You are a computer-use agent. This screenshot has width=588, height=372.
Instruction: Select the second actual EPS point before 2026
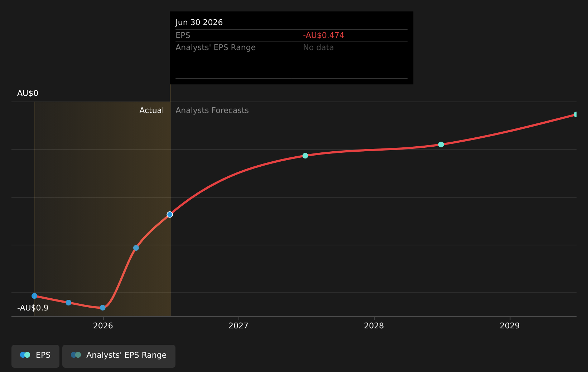click(68, 303)
